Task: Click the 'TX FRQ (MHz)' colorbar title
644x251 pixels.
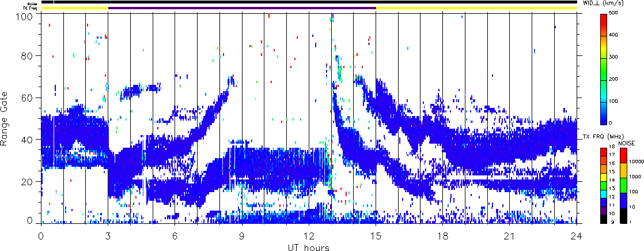Action: tap(598, 137)
